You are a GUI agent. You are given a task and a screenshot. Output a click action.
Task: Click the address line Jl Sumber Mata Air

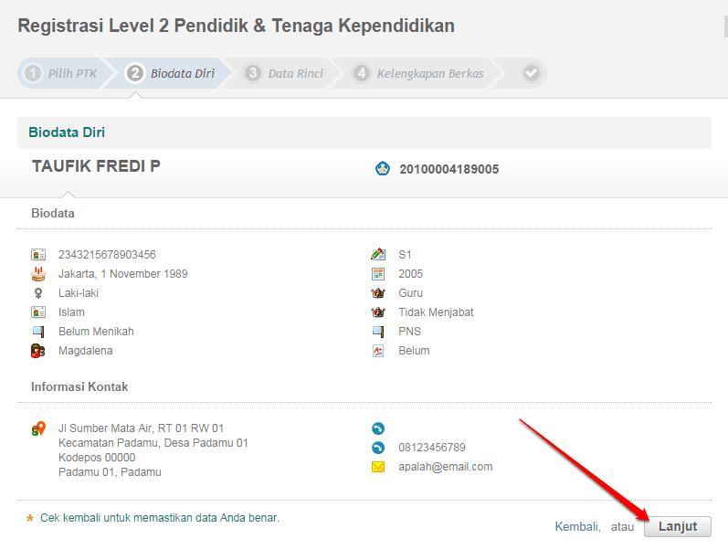142,428
